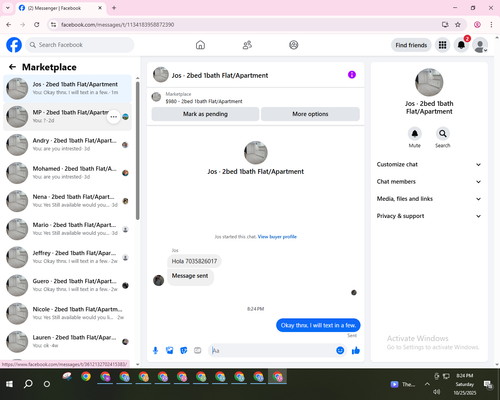Open a new browser tab
The width and height of the screenshot is (500, 400).
pyautogui.click(x=114, y=8)
